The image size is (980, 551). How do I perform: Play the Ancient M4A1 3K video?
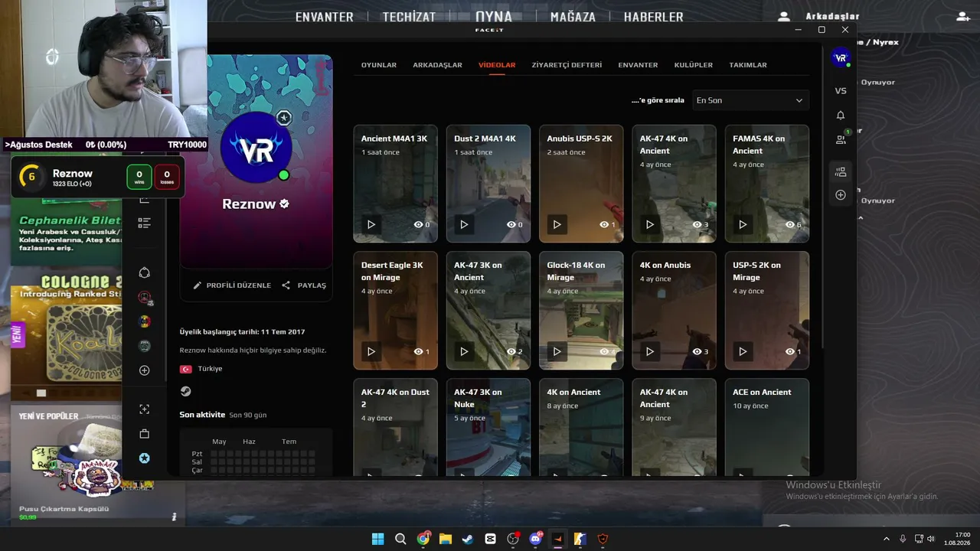click(x=371, y=225)
